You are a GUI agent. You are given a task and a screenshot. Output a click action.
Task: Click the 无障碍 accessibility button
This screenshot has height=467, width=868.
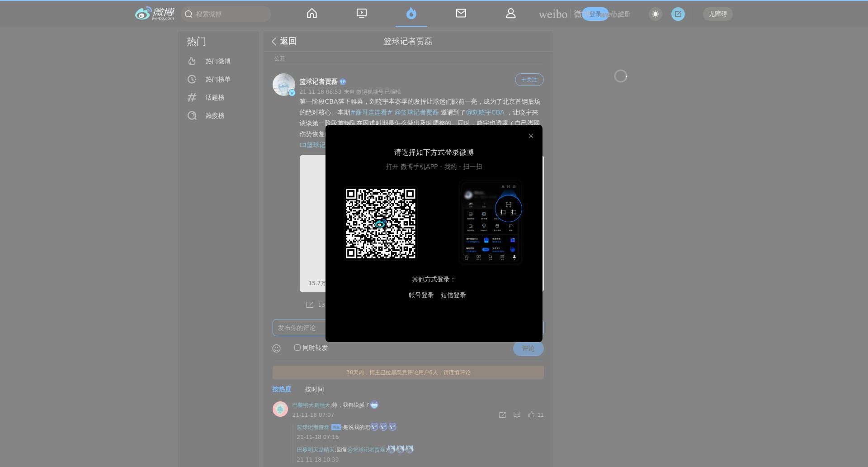click(717, 14)
